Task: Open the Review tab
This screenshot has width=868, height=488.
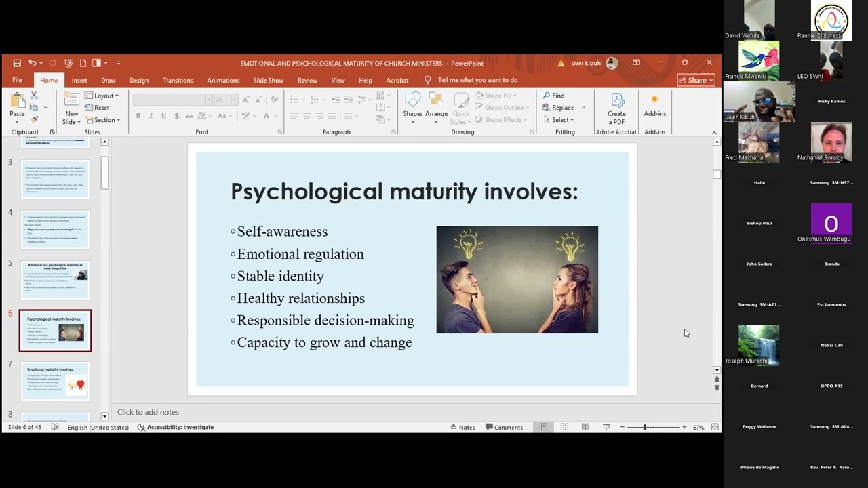Action: tap(307, 80)
